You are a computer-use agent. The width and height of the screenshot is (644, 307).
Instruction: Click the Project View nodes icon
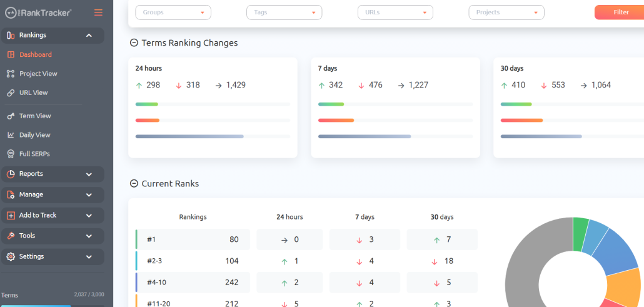(11, 74)
